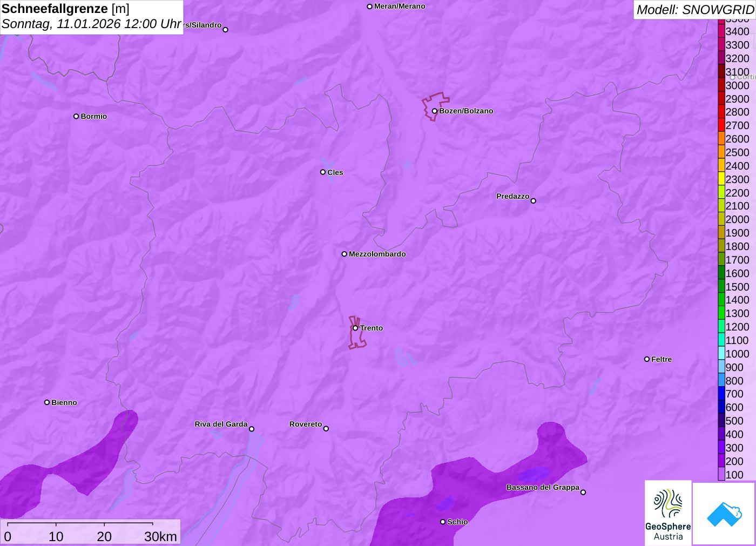Click the Silandro location marker
Screen dimensions: 756x546
226,30
